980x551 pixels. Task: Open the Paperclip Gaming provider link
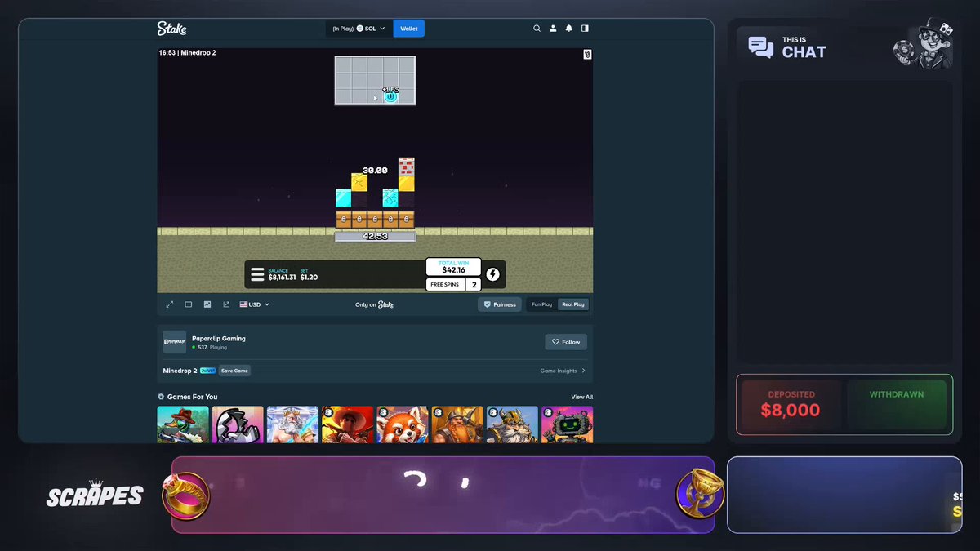point(219,338)
